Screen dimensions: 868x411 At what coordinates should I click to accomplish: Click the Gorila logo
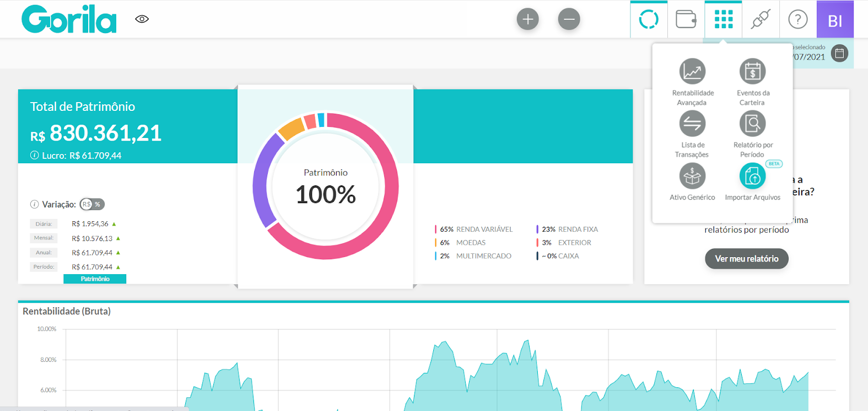(x=69, y=19)
